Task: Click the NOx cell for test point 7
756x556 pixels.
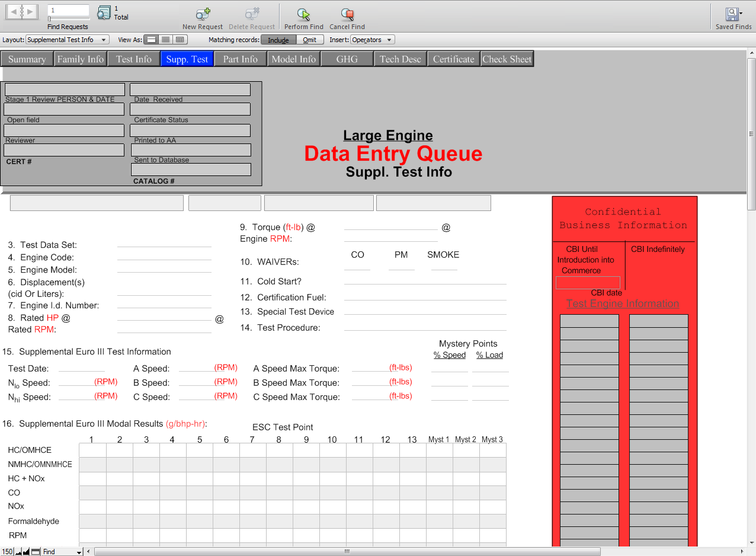Action: [252, 507]
